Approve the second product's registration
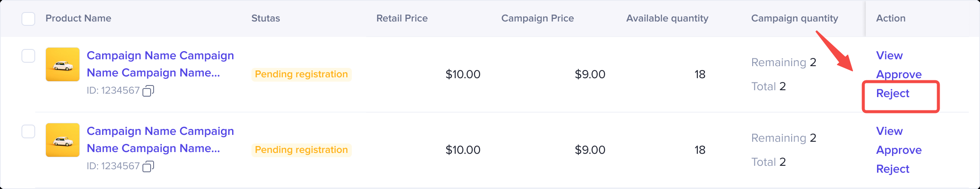The width and height of the screenshot is (980, 189). click(898, 150)
